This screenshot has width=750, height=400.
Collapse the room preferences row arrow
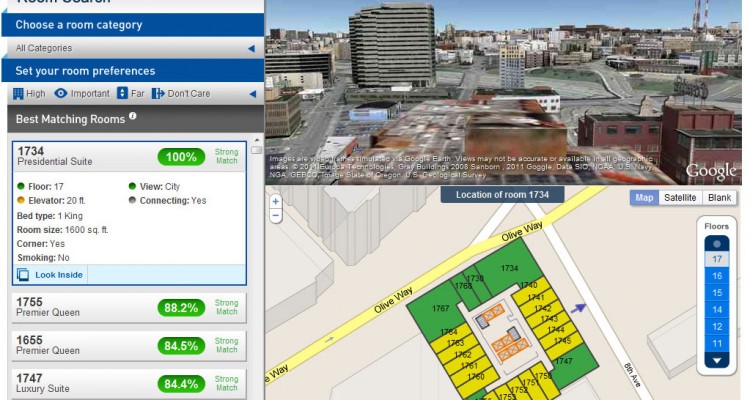[x=251, y=94]
